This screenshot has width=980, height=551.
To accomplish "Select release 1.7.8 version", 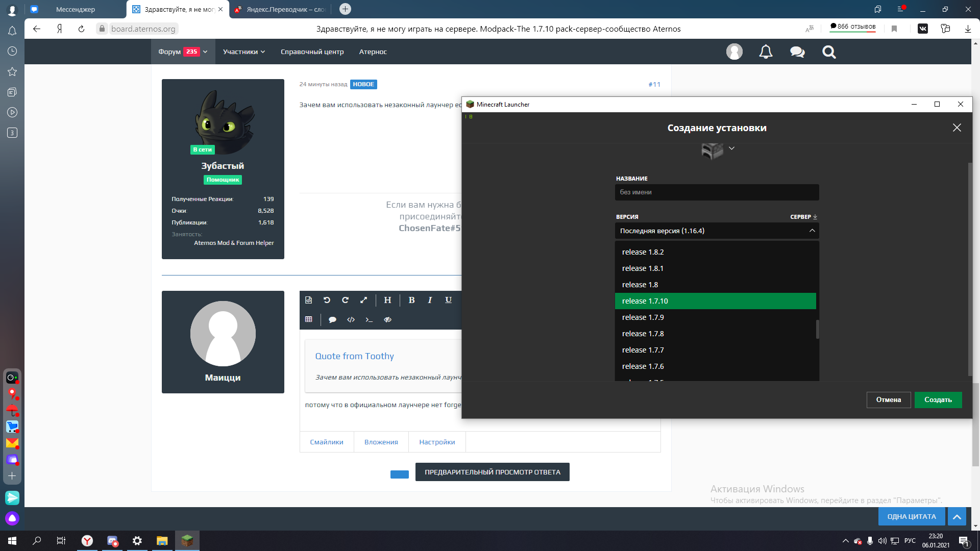I will pyautogui.click(x=716, y=334).
